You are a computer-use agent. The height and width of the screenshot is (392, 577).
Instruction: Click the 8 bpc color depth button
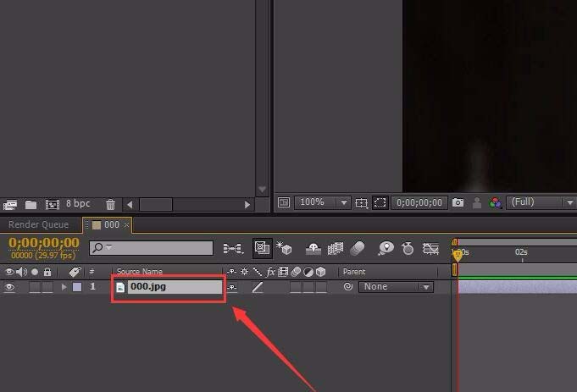click(x=78, y=203)
